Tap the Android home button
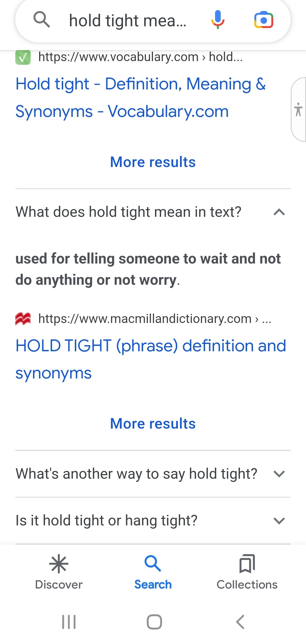Image resolution: width=306 pixels, height=644 pixels. (x=154, y=622)
